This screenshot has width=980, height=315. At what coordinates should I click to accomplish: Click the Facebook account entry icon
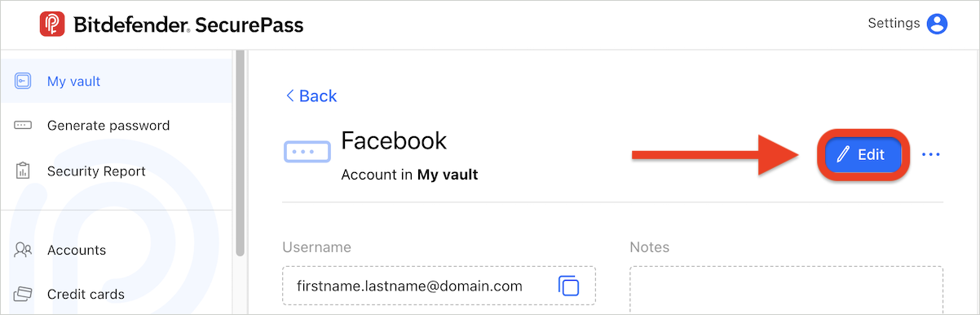point(307,152)
